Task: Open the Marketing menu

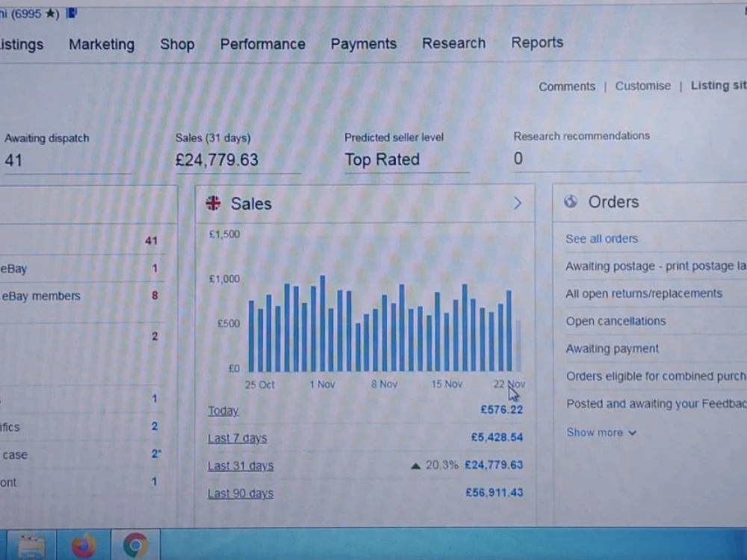Action: [x=102, y=45]
